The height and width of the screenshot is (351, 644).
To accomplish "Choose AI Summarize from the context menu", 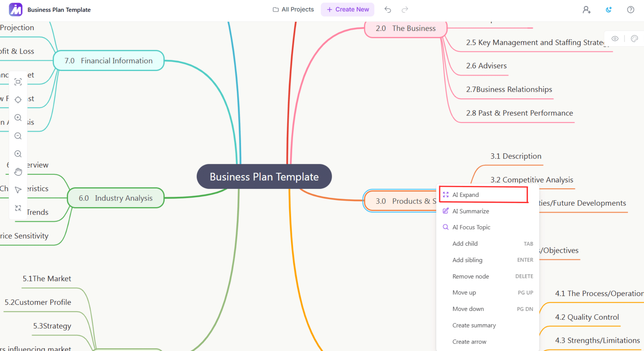I will (470, 211).
